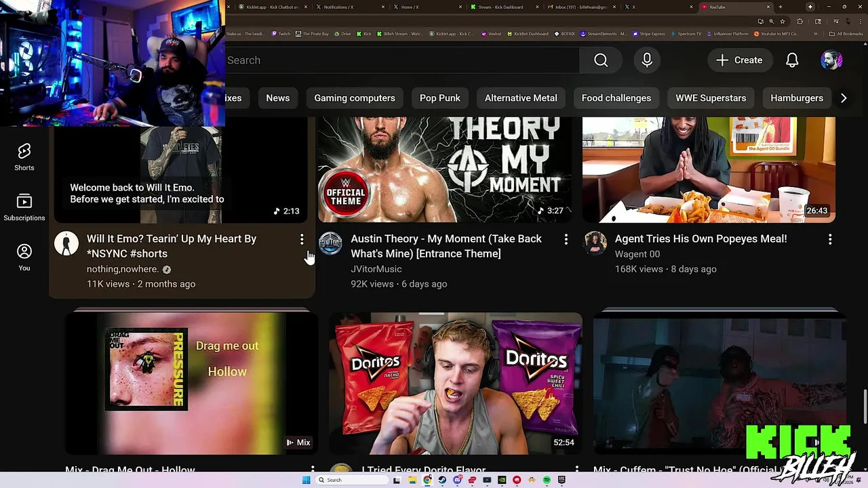Play the Will It Emo shorts thumbnail

[x=180, y=175]
